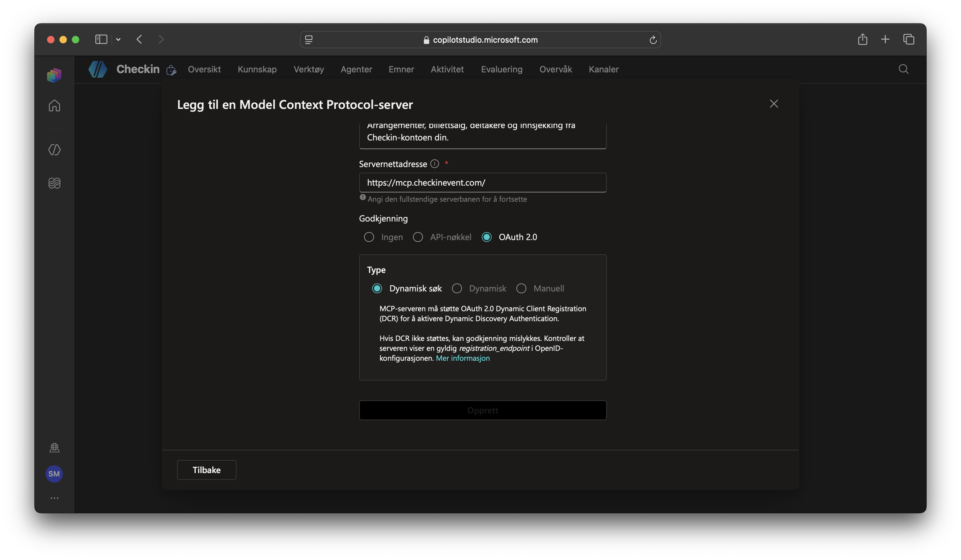Click the Microsoft 365 Copilot logo icon
Viewport: 961px width, 560px height.
tap(54, 75)
